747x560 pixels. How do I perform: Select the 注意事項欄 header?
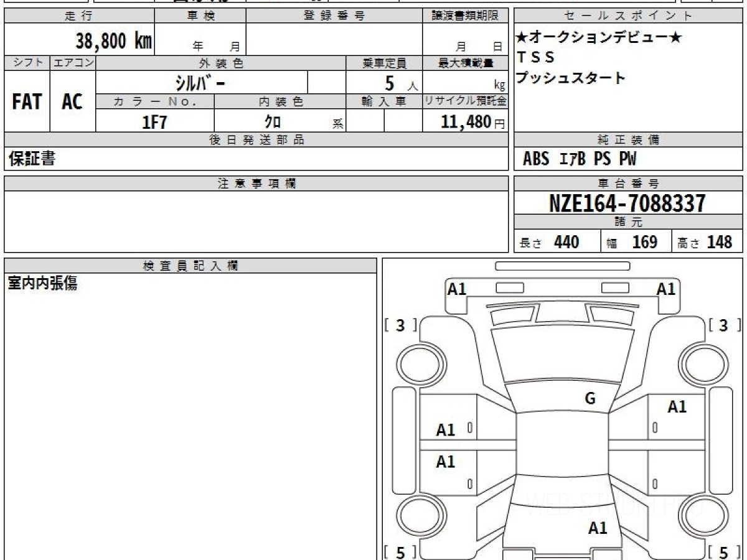pos(256,184)
